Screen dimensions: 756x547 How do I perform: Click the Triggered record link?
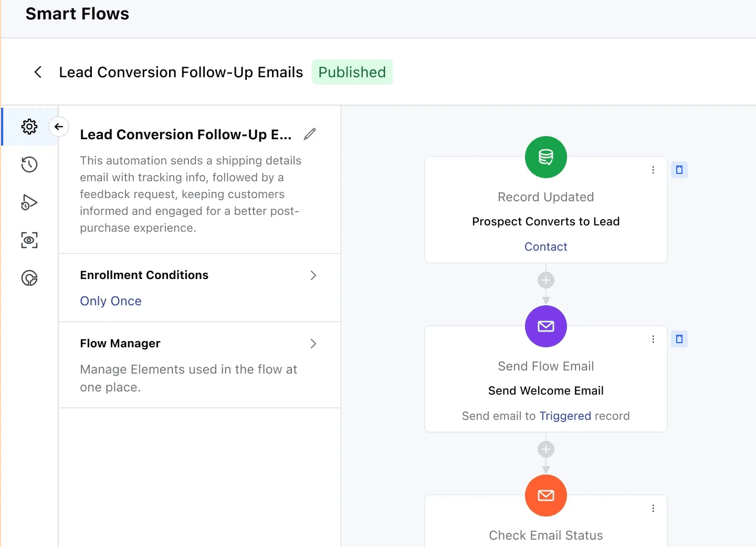565,416
